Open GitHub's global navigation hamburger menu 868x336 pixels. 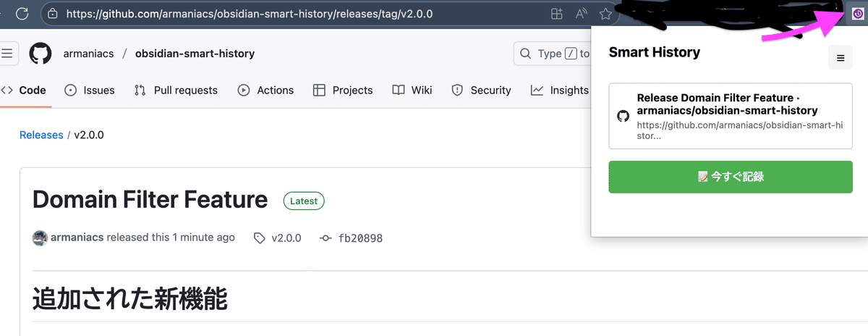[x=8, y=54]
